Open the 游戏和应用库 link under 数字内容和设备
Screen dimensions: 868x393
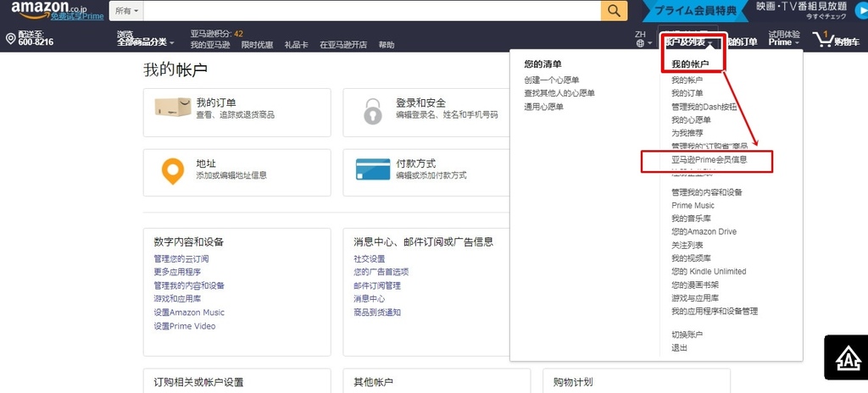coord(177,298)
